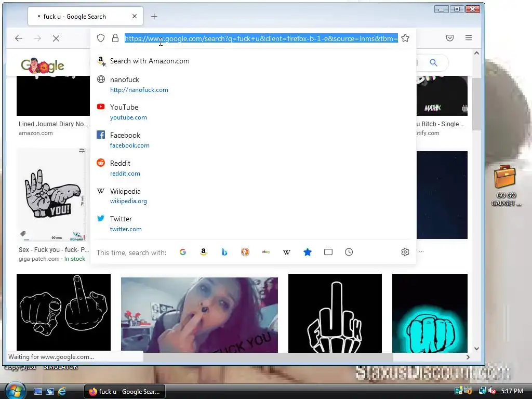The width and height of the screenshot is (532, 399).
Task: Select the YouTube suggestion
Action: [253, 112]
